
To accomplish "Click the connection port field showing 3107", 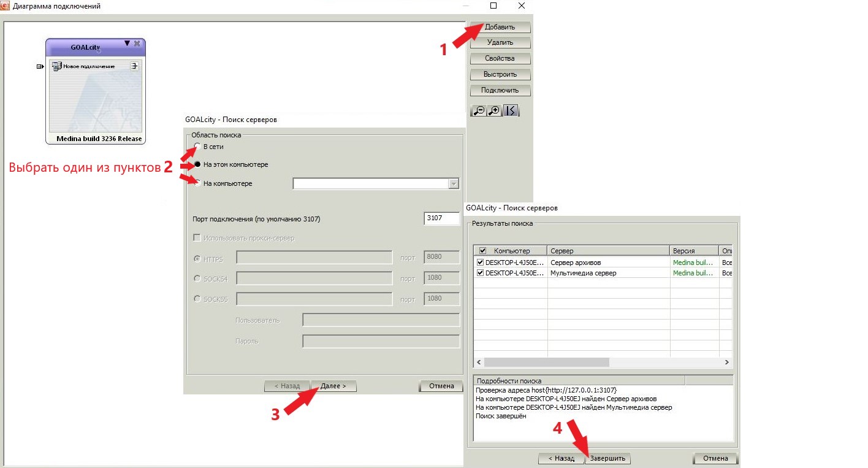I will point(441,218).
